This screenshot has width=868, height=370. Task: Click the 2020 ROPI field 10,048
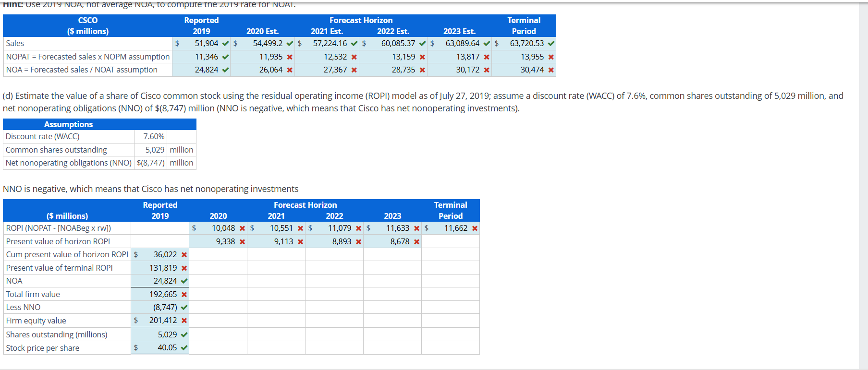218,228
